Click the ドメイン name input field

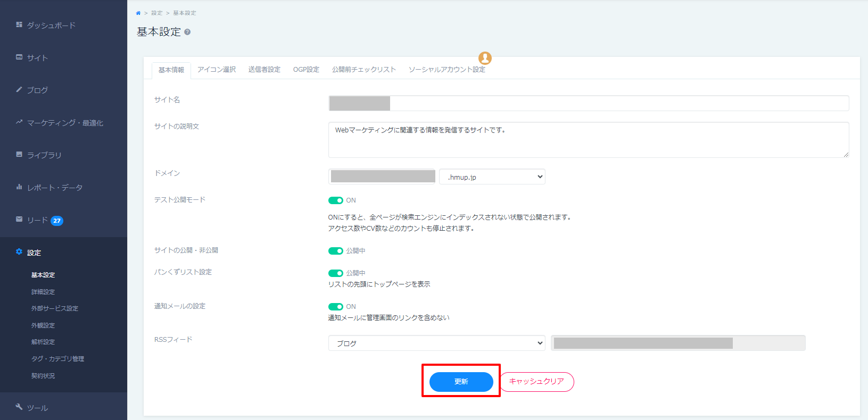(x=382, y=177)
